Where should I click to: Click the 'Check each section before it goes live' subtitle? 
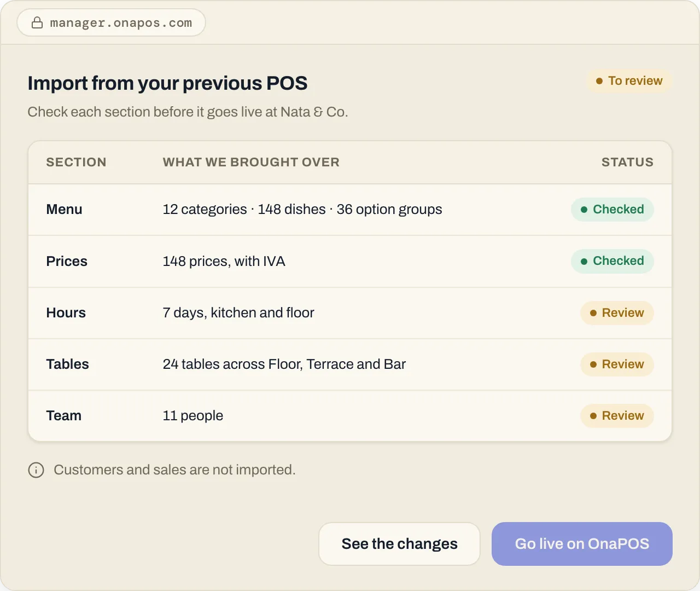[x=188, y=112]
